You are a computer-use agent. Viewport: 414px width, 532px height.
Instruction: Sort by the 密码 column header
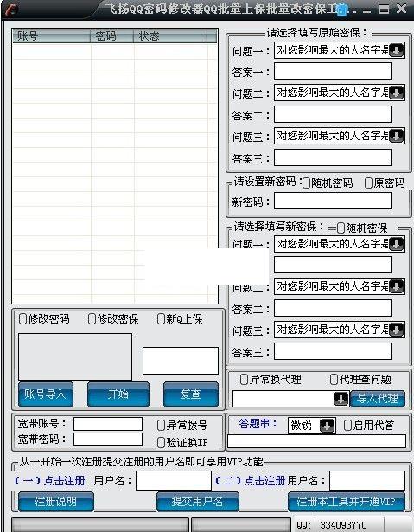click(111, 36)
